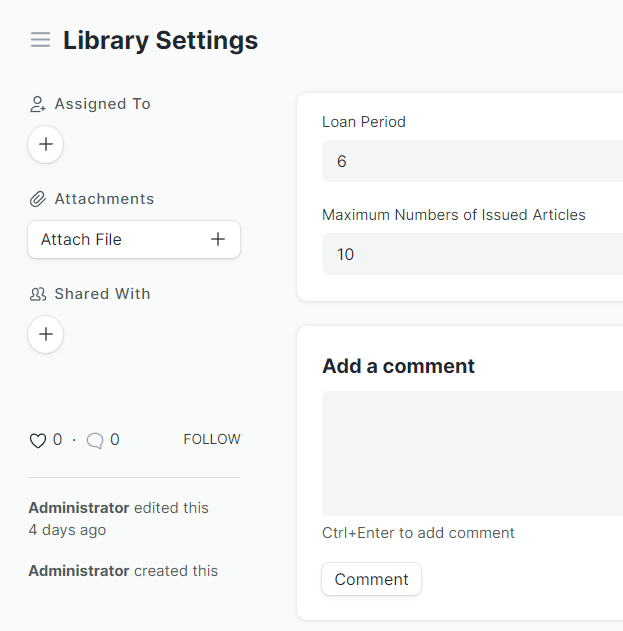Click Administrator in edited this entry
The image size is (623, 631).
tap(79, 508)
